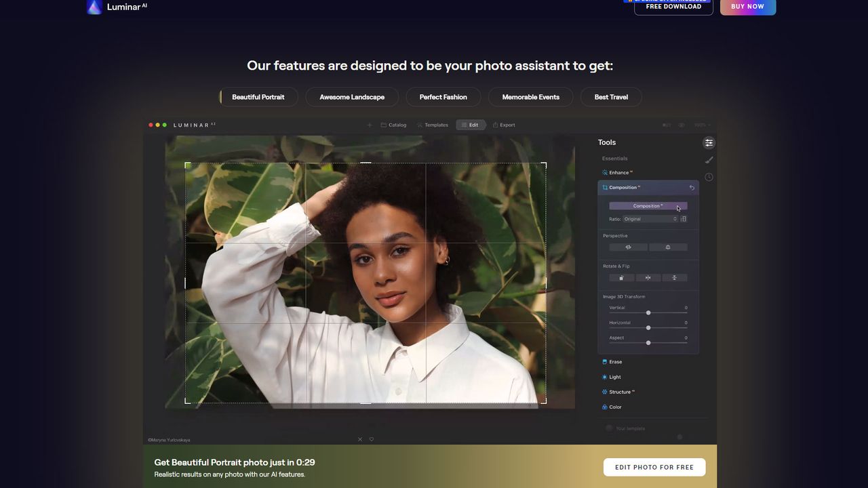Viewport: 868px width, 488px height.
Task: Click the heart favorite icon below photo
Action: coord(372,439)
